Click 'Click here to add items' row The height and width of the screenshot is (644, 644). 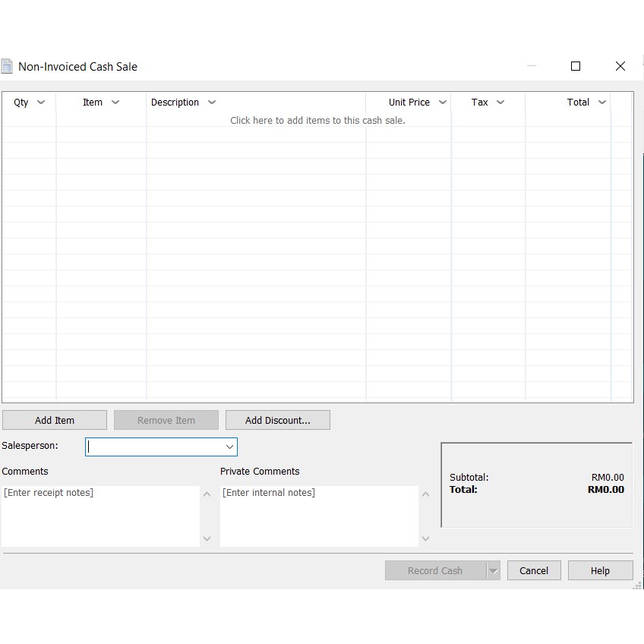pyautogui.click(x=317, y=120)
